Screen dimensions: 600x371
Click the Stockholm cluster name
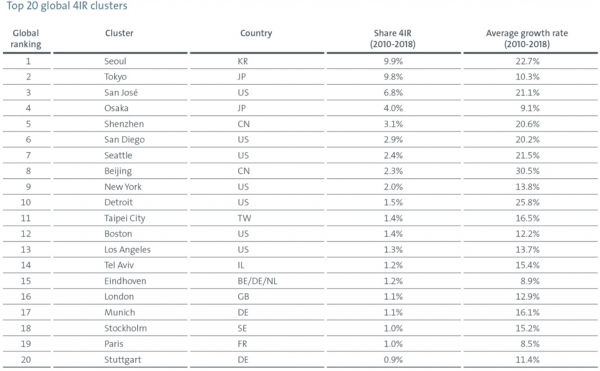point(126,328)
